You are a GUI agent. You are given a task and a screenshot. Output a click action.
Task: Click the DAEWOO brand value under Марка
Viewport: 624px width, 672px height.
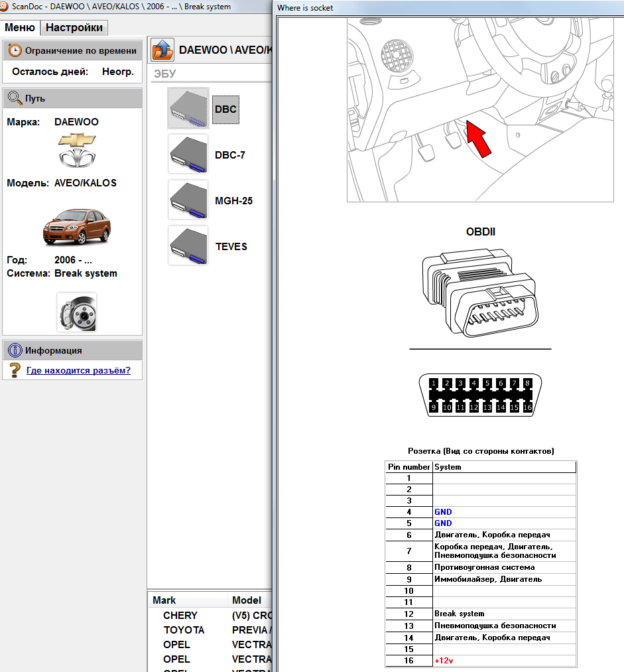click(76, 121)
